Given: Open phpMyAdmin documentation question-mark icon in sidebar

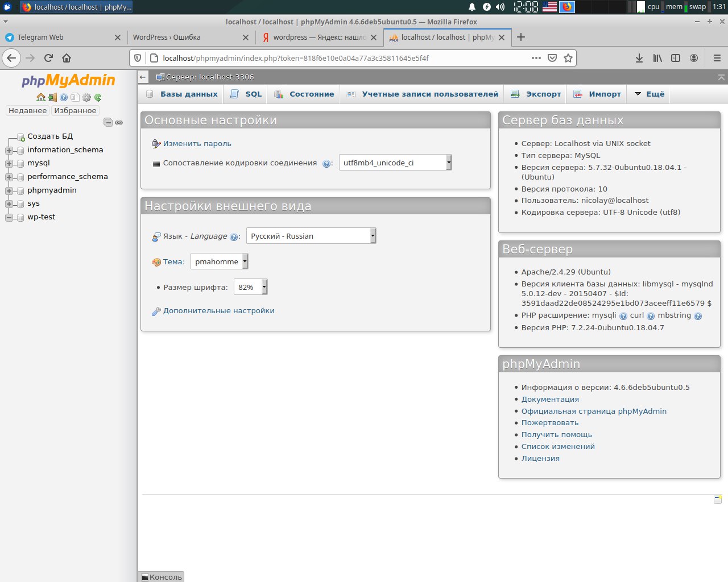Looking at the screenshot, I should [x=64, y=97].
